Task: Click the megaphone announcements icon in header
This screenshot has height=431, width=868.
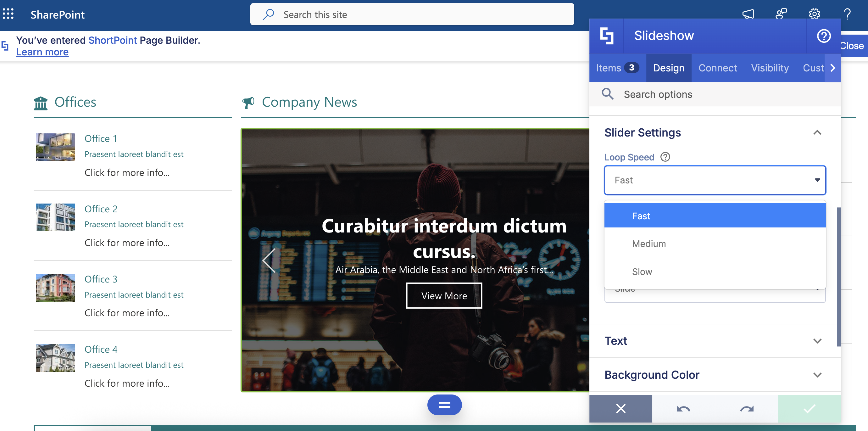Action: 748,14
